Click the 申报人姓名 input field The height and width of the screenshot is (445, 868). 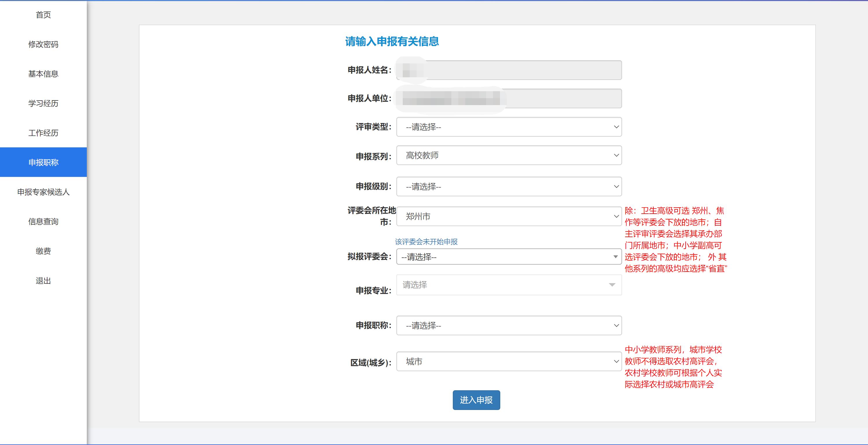coord(508,70)
